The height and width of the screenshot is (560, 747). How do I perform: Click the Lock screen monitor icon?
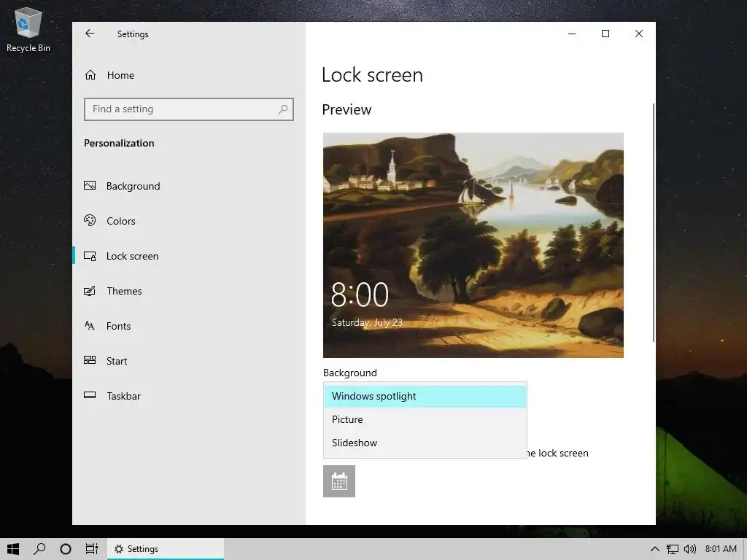tap(90, 256)
